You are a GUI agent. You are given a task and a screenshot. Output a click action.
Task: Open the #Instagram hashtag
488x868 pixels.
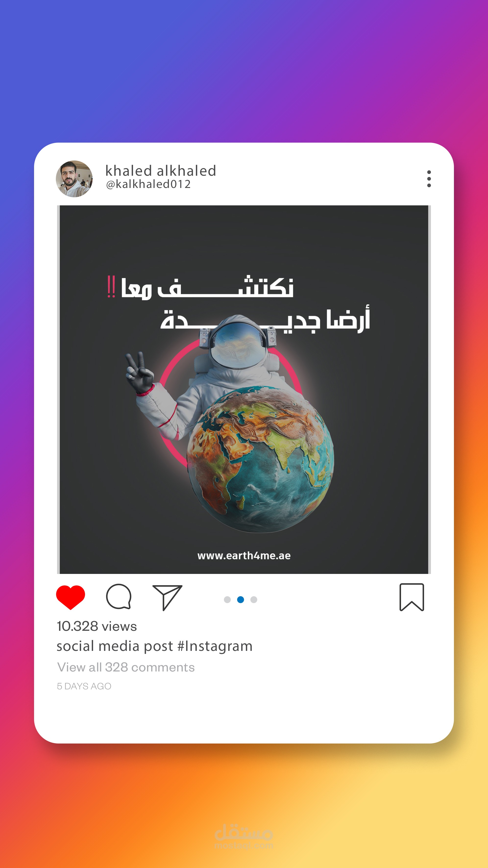point(215,646)
